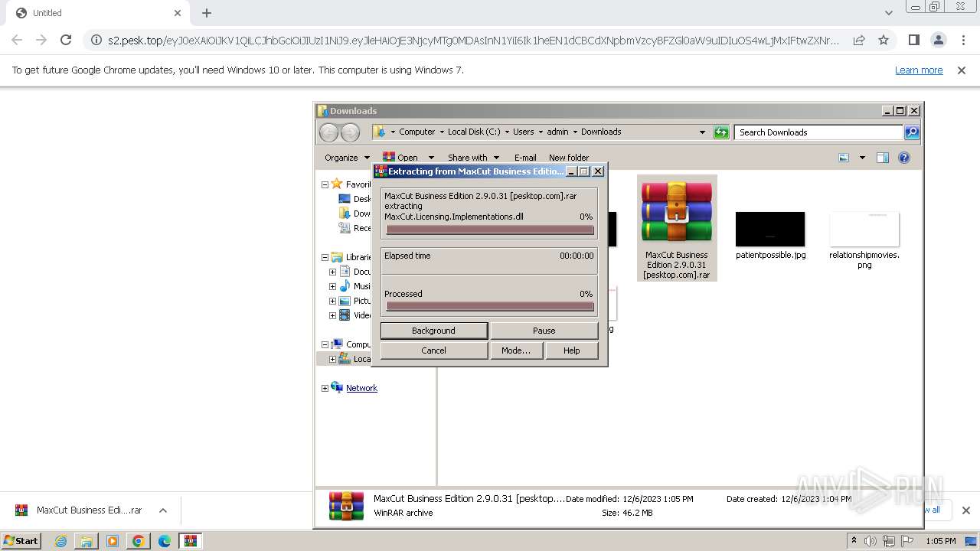
Task: Open the Organize menu in Explorer
Action: point(347,158)
